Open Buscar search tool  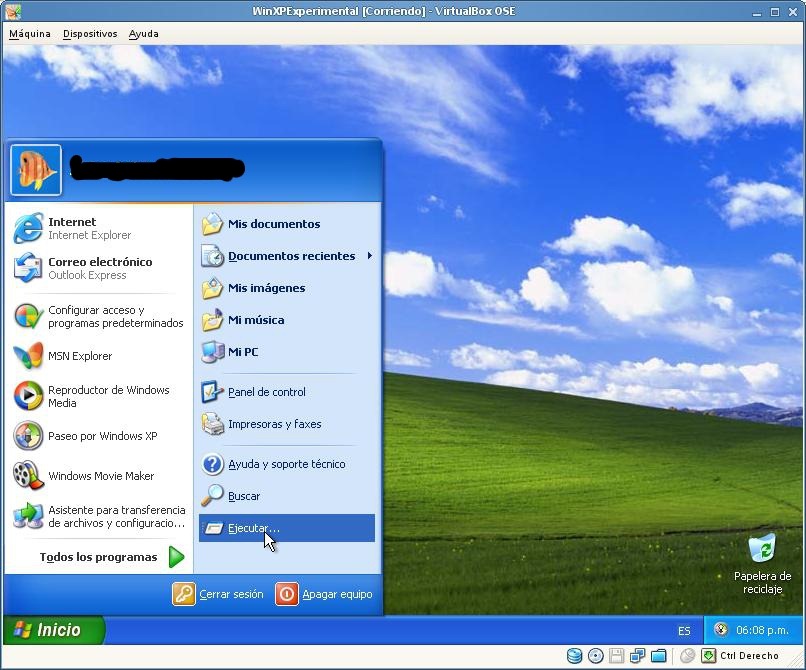coord(286,496)
